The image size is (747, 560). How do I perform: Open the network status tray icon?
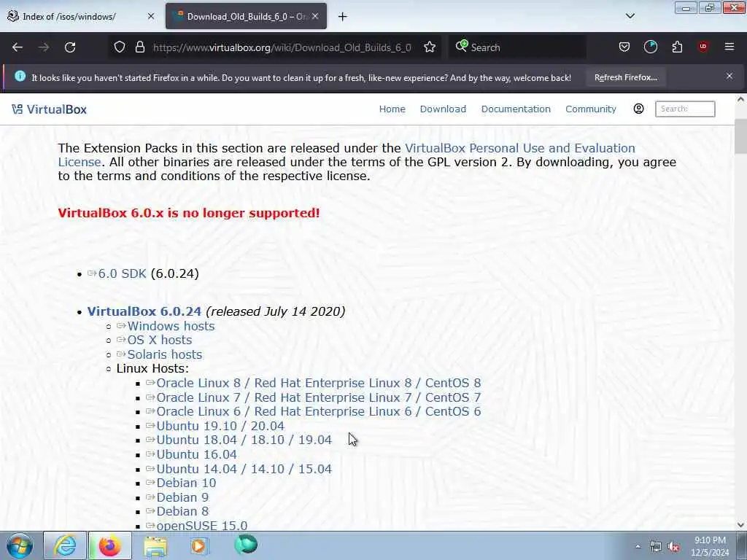[656, 547]
